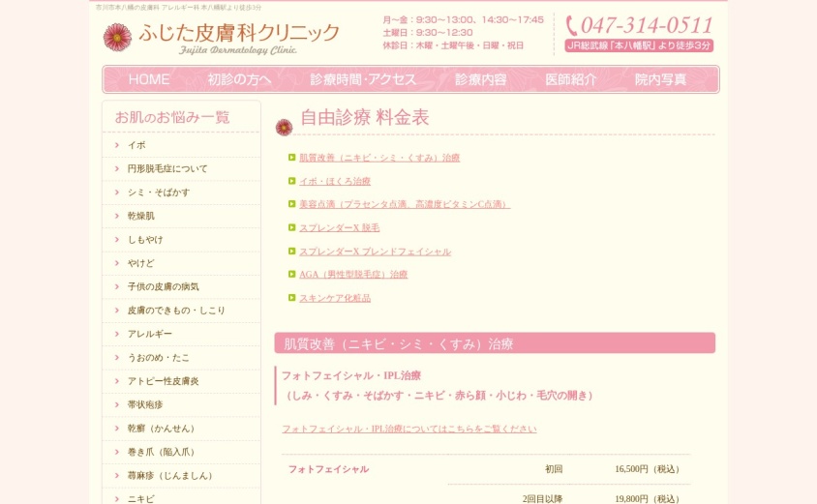Click the chevron arrow beside 子供の皮膚の病気
The height and width of the screenshot is (504, 817).
point(117,286)
